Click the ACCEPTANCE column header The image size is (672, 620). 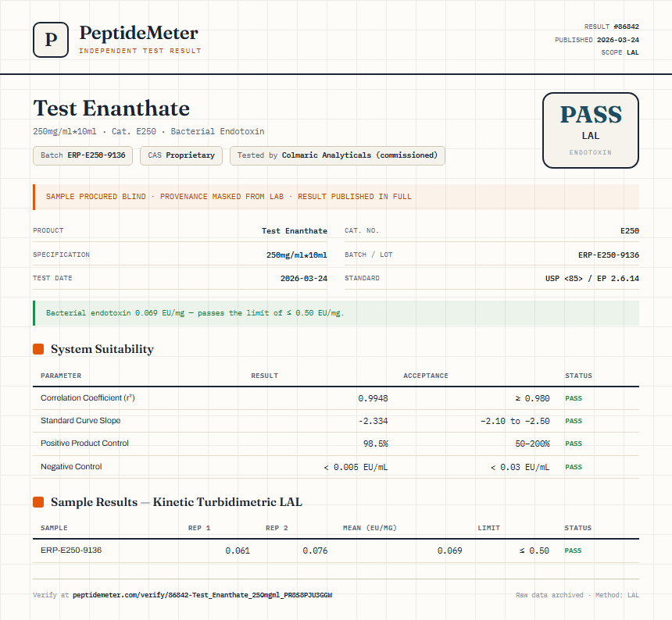click(426, 376)
